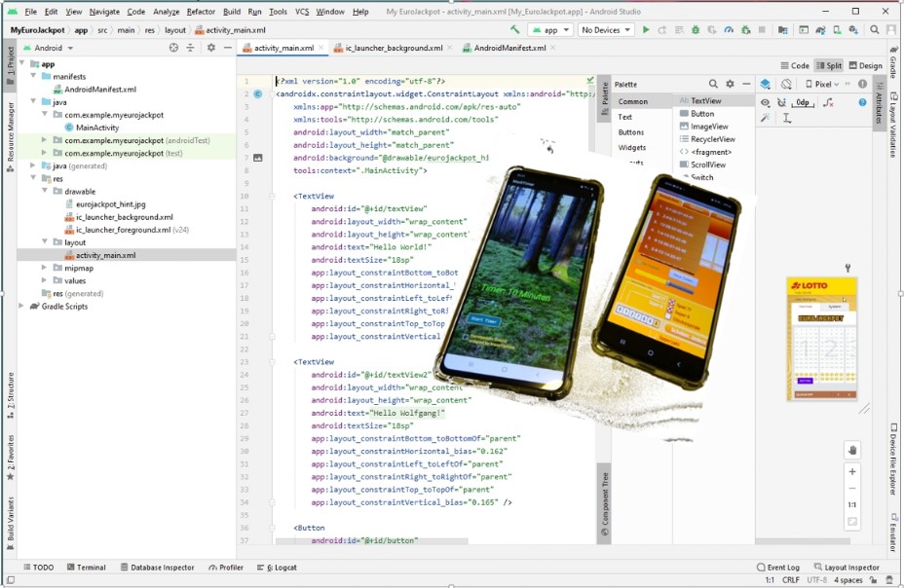Collapse the drawable folder in project tree
The width and height of the screenshot is (904, 588).
(x=45, y=192)
